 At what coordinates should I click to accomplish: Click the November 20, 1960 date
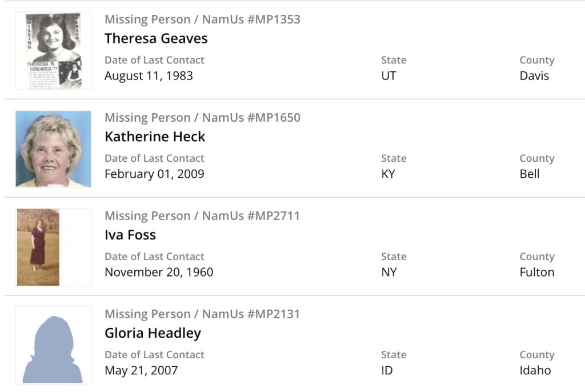click(x=159, y=272)
